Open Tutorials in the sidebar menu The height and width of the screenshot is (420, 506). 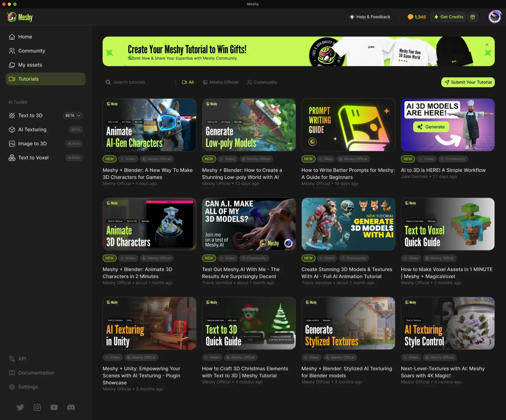(x=28, y=79)
